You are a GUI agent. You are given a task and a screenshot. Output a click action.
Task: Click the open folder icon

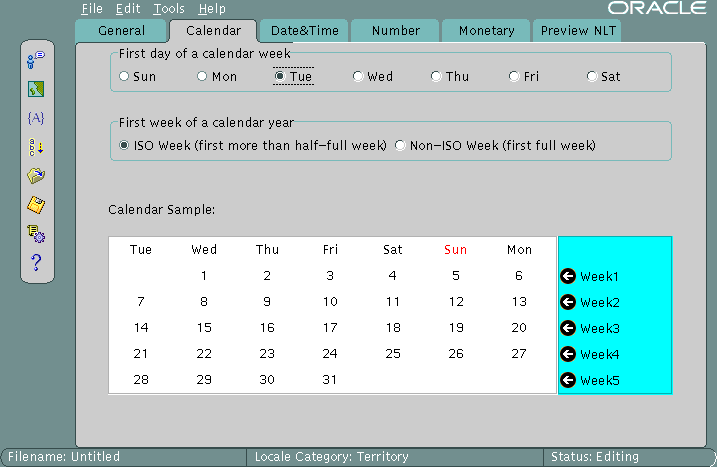tap(36, 175)
